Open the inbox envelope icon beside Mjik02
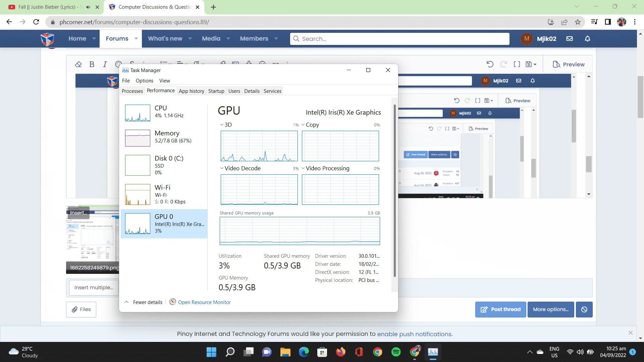Image resolution: width=644 pixels, height=362 pixels. [570, 39]
